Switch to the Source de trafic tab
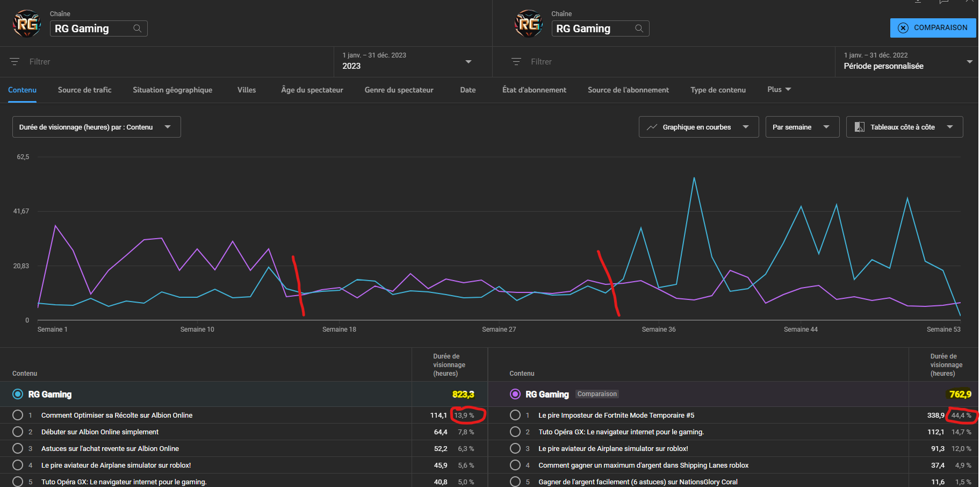 coord(85,90)
